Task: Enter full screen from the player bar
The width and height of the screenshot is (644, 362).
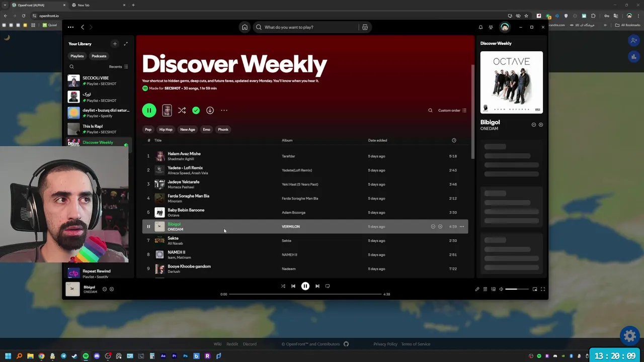Action: coord(543,289)
